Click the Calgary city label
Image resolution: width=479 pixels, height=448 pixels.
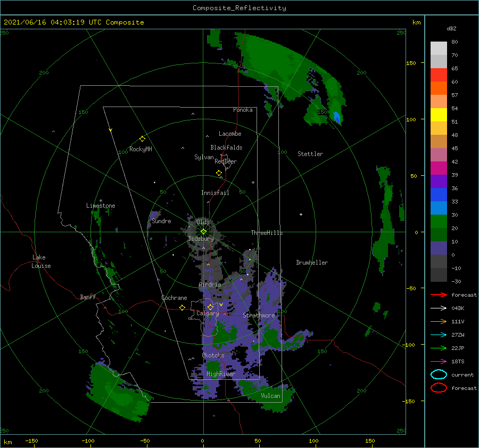[208, 313]
